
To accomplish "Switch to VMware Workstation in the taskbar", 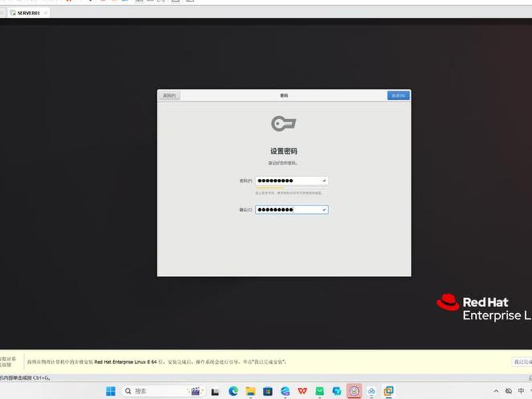I will coord(388,391).
